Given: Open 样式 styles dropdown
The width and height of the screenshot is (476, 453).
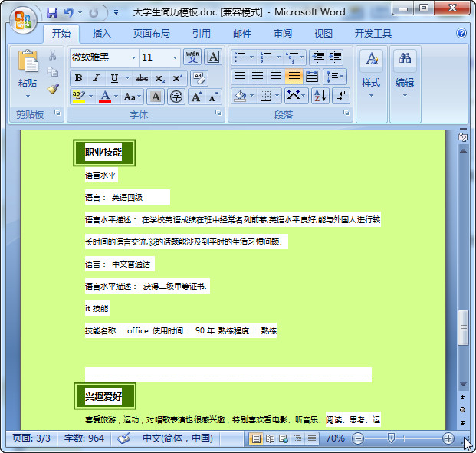Looking at the screenshot, I should 371,84.
